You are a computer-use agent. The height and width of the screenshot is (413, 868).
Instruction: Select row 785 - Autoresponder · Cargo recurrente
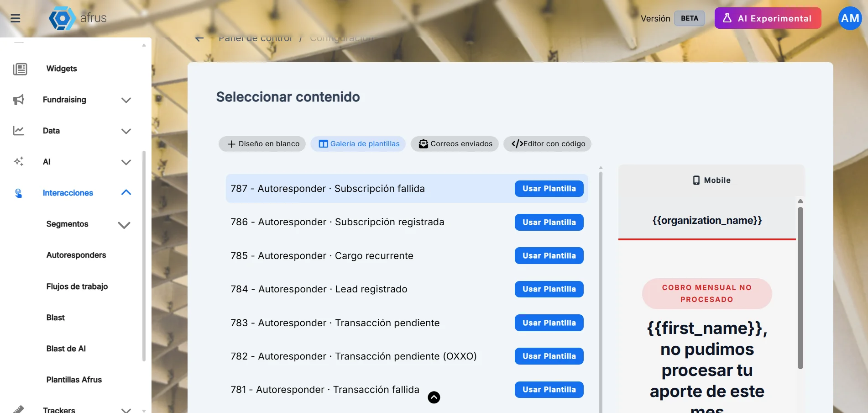407,256
